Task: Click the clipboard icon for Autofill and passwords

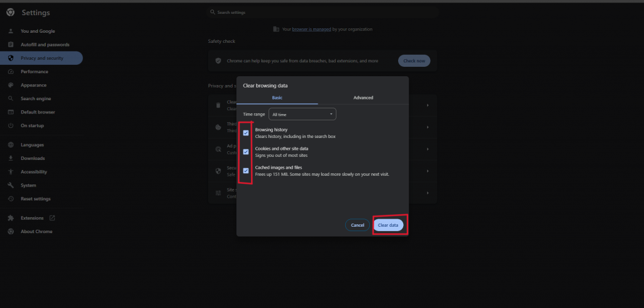Action: tap(11, 45)
